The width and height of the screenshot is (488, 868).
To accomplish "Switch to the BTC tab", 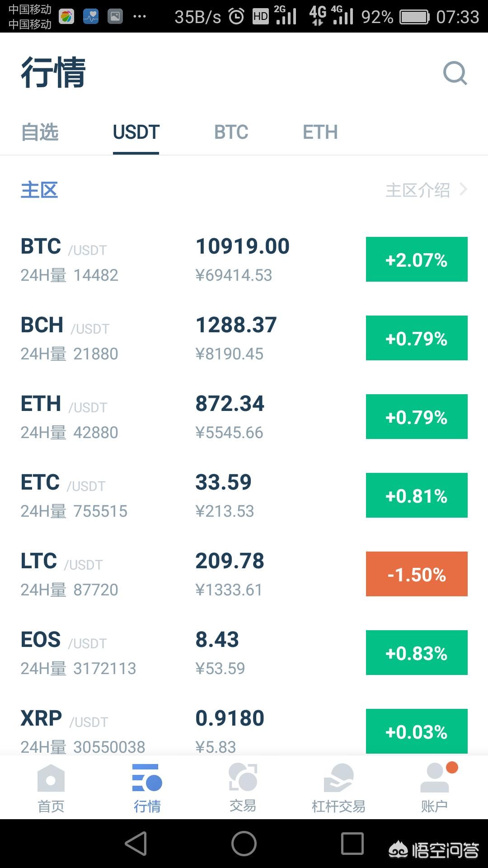I will 231,132.
